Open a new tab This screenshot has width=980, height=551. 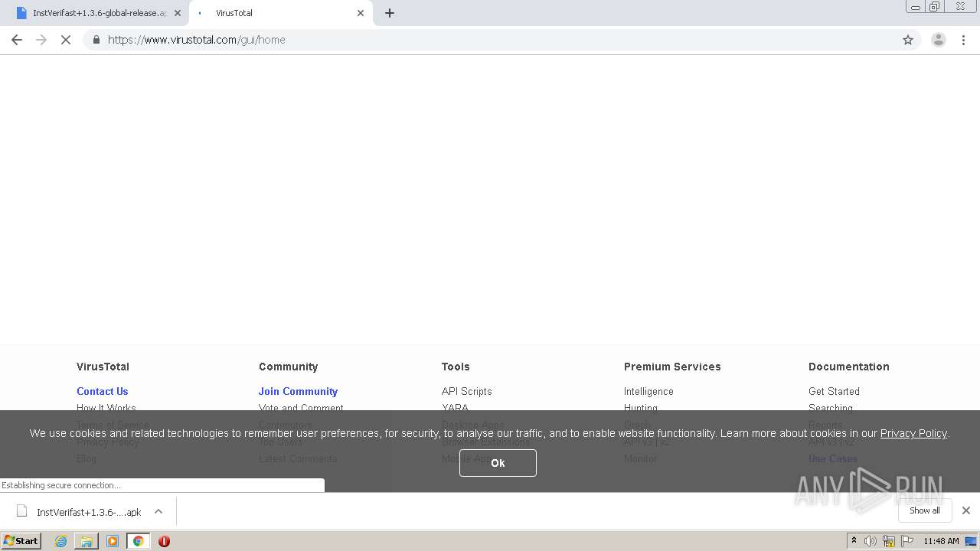[x=389, y=13]
